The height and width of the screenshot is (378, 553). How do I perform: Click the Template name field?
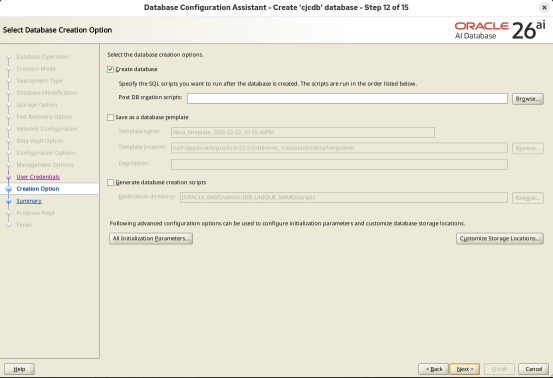[x=303, y=133]
